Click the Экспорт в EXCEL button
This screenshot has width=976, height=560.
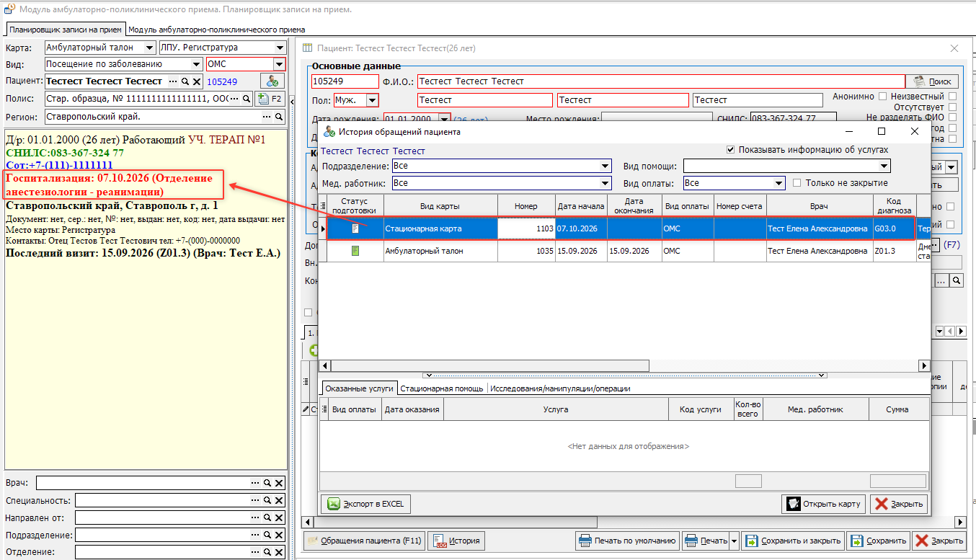click(366, 504)
